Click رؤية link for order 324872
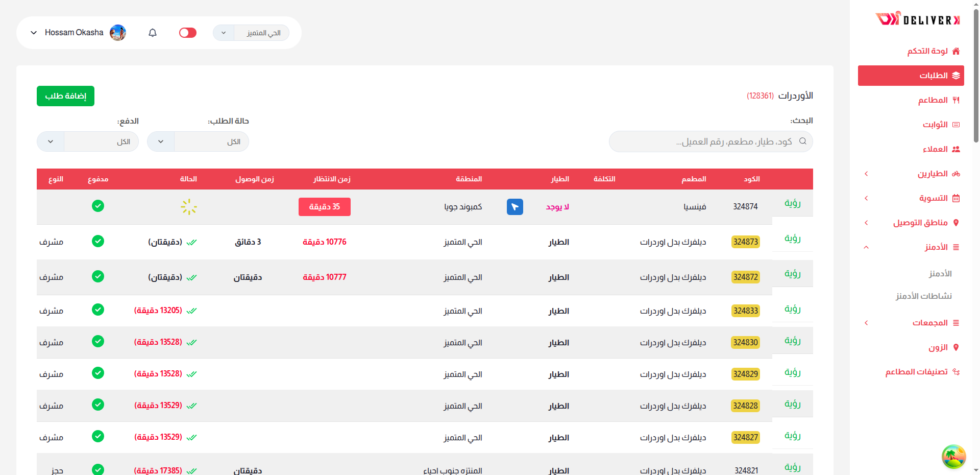 (792, 274)
